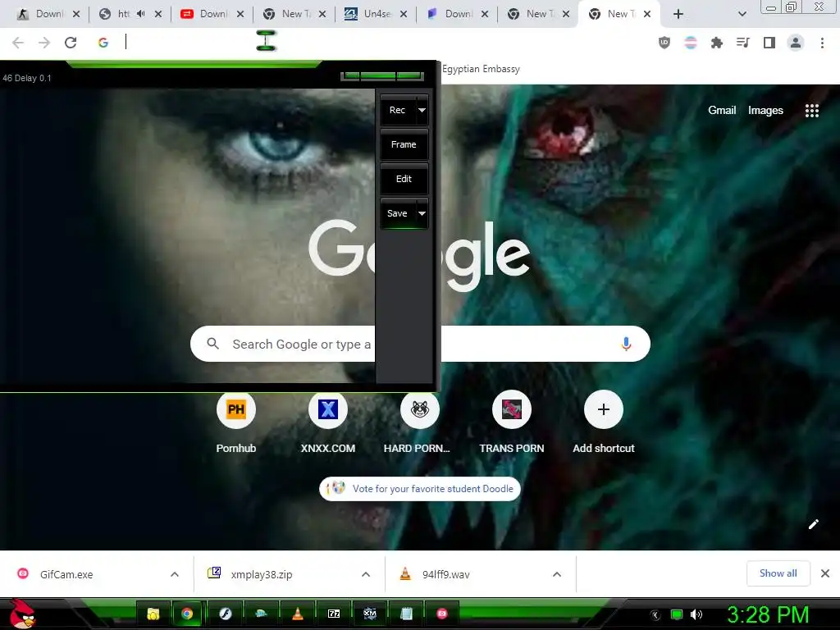
Task: Open the GifCam.exe download
Action: (x=66, y=574)
